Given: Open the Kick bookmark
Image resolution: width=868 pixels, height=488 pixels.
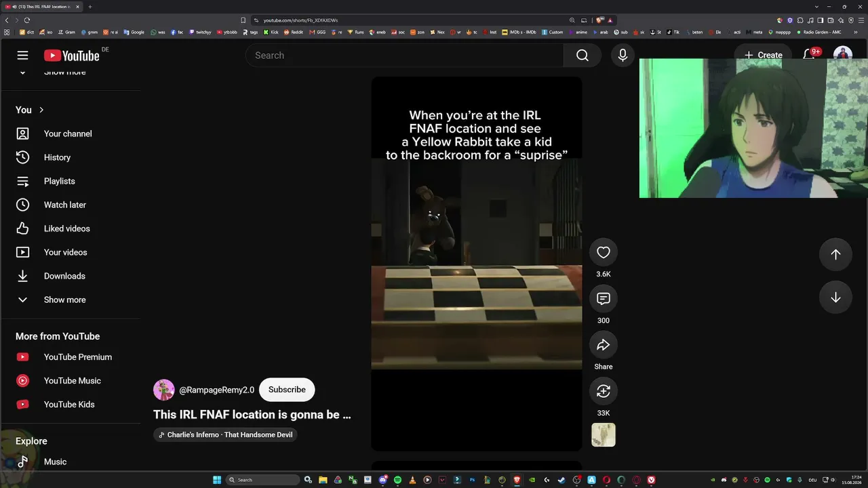Looking at the screenshot, I should tap(271, 32).
